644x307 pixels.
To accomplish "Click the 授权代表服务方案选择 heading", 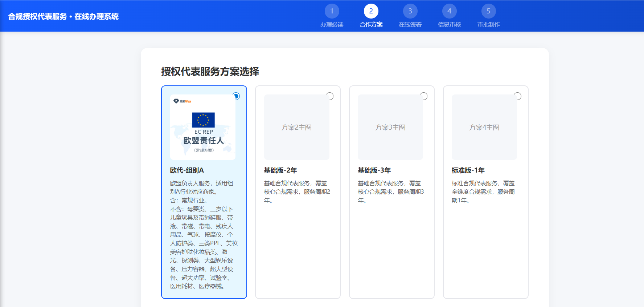I will coord(210,72).
